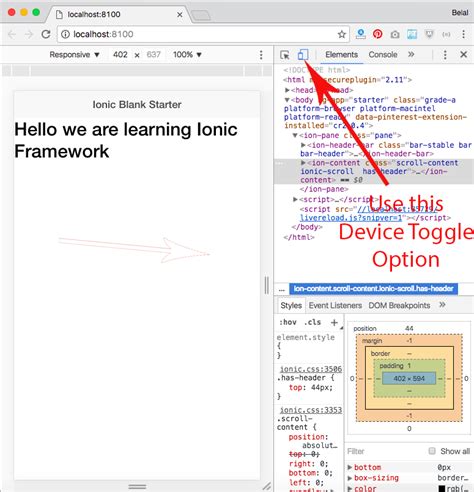The height and width of the screenshot is (492, 474).
Task: Collapse the body element node
Action: click(x=287, y=100)
